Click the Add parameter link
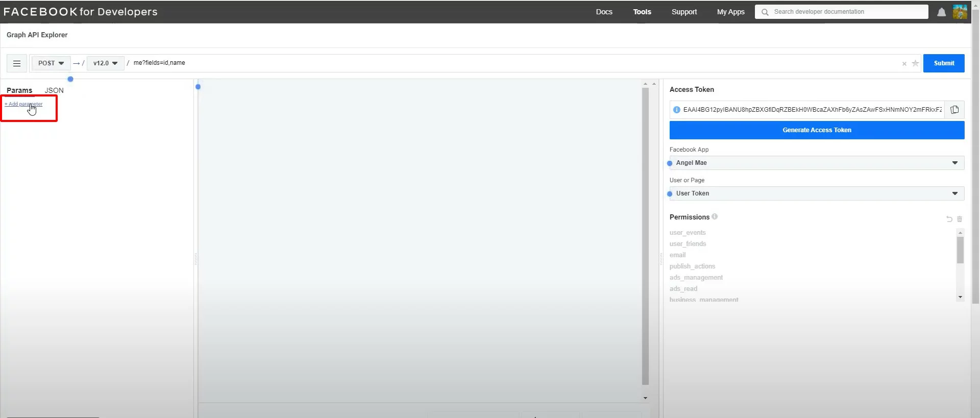The height and width of the screenshot is (418, 980). tap(24, 104)
